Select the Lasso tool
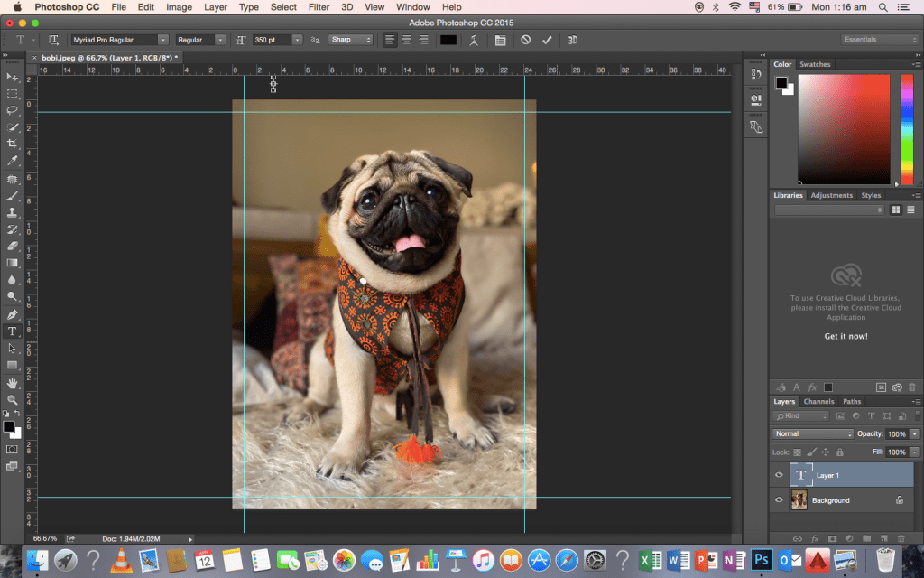 pos(13,110)
